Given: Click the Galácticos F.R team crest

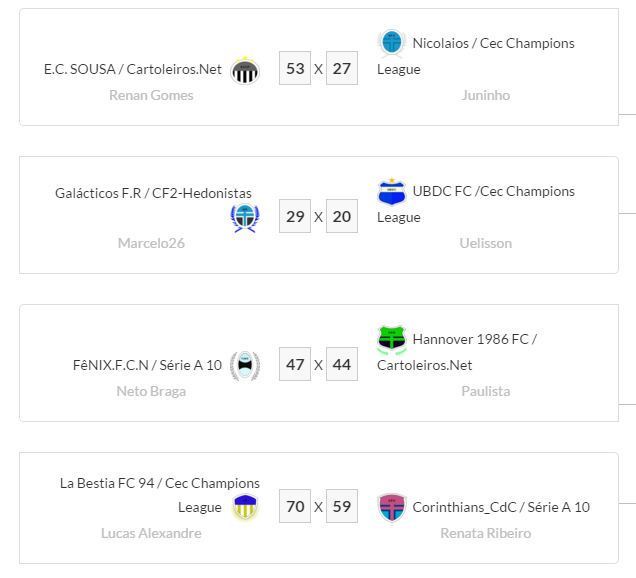Looking at the screenshot, I should pos(245,218).
